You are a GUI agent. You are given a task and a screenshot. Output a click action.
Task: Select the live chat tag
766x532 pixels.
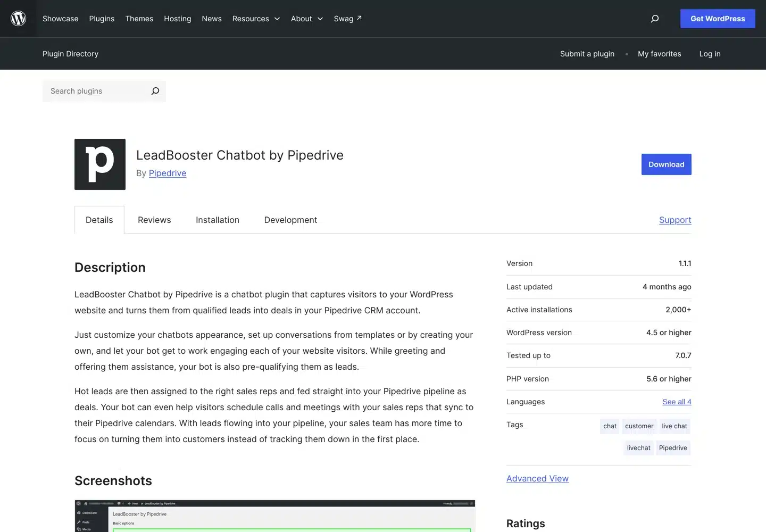click(x=675, y=426)
